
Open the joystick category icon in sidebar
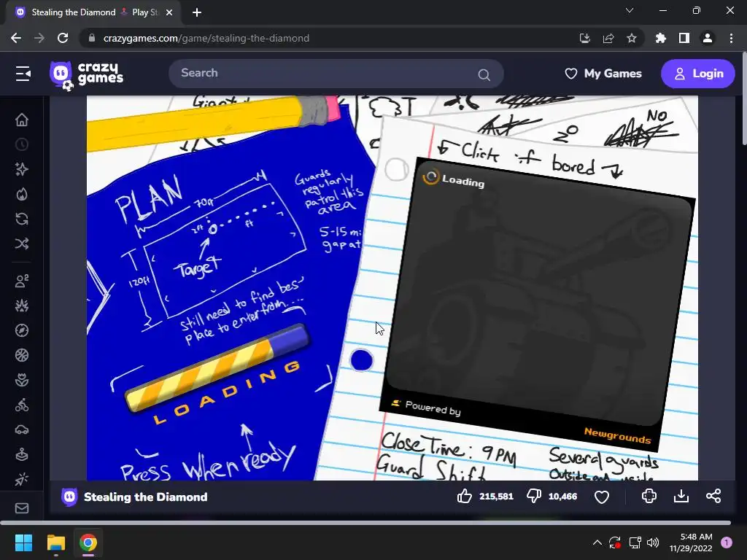pyautogui.click(x=22, y=454)
